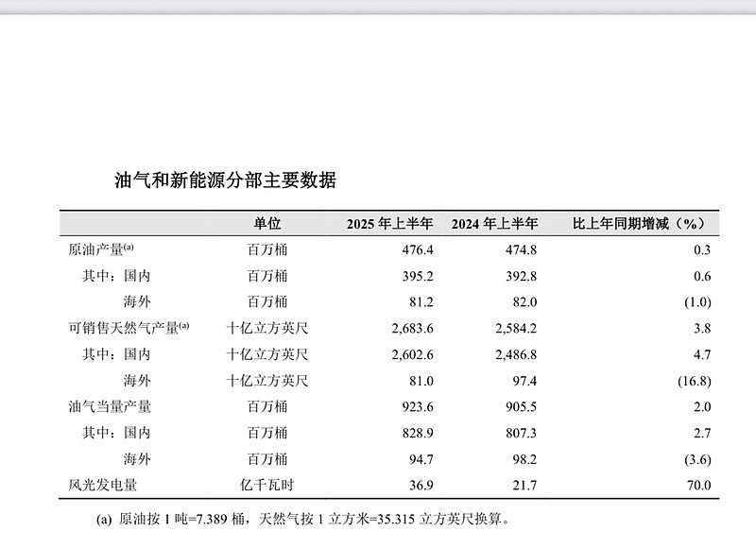
Task: Click the value 36.9
Action: [421, 486]
